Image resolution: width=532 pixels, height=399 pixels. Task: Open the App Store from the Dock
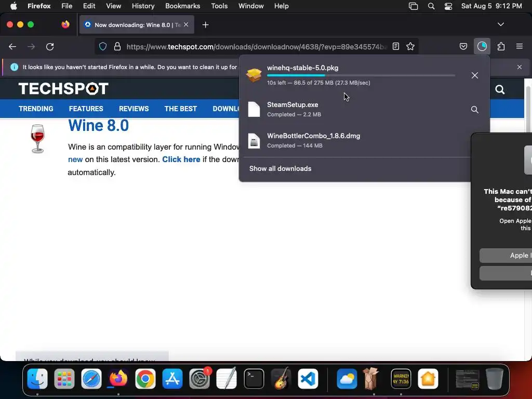[x=172, y=378]
